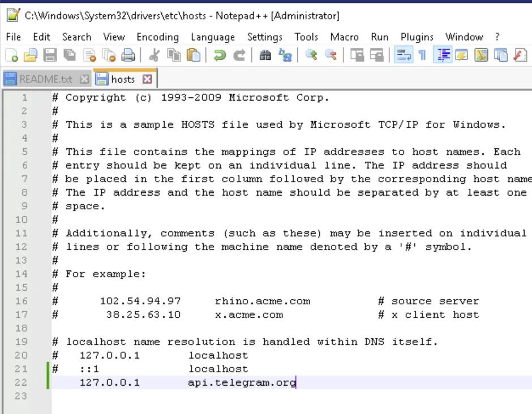Click '127.0.0.1' on line 22

coord(110,382)
